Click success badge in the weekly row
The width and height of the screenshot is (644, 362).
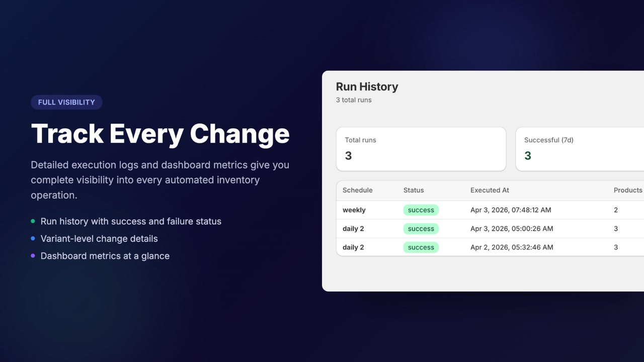click(x=421, y=210)
